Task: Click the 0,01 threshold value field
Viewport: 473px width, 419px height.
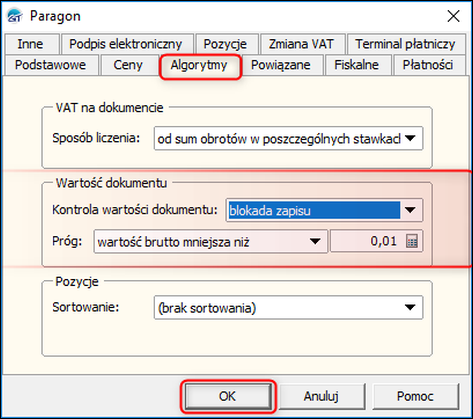Action: point(368,241)
